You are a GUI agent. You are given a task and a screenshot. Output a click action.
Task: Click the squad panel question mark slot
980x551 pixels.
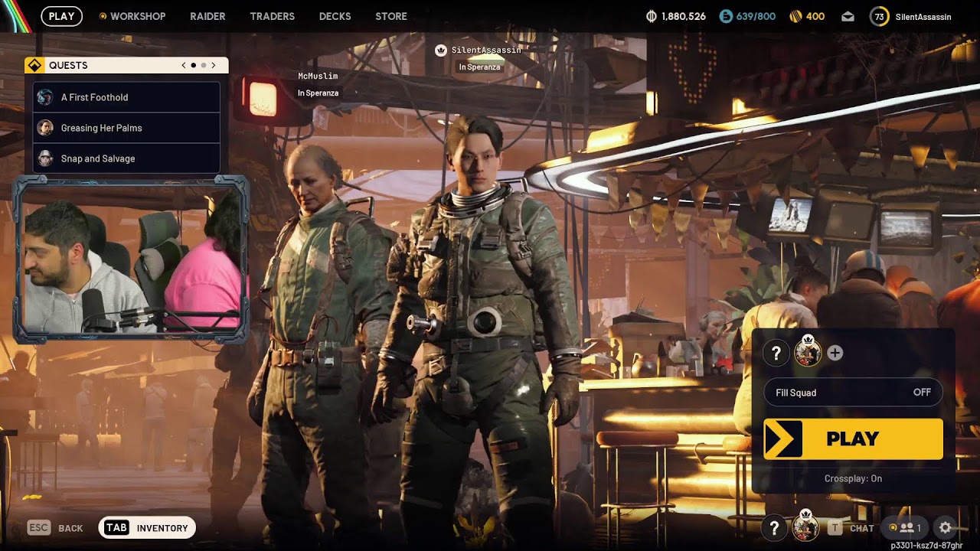tap(776, 353)
